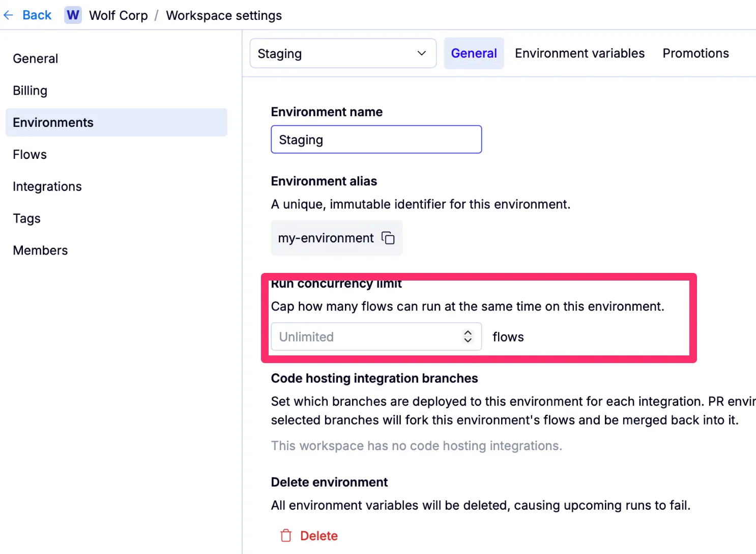Select Environments in the sidebar

(53, 123)
